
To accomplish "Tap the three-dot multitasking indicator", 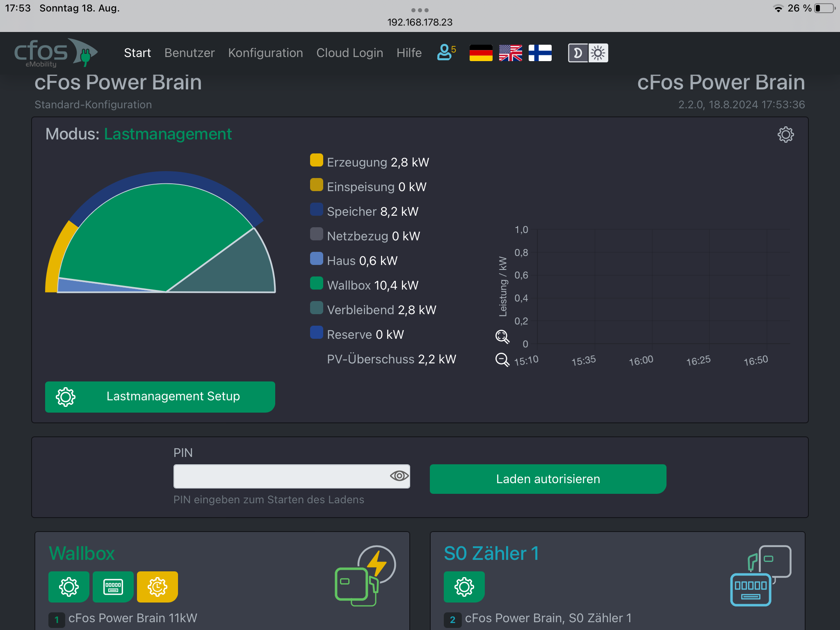I will point(420,10).
